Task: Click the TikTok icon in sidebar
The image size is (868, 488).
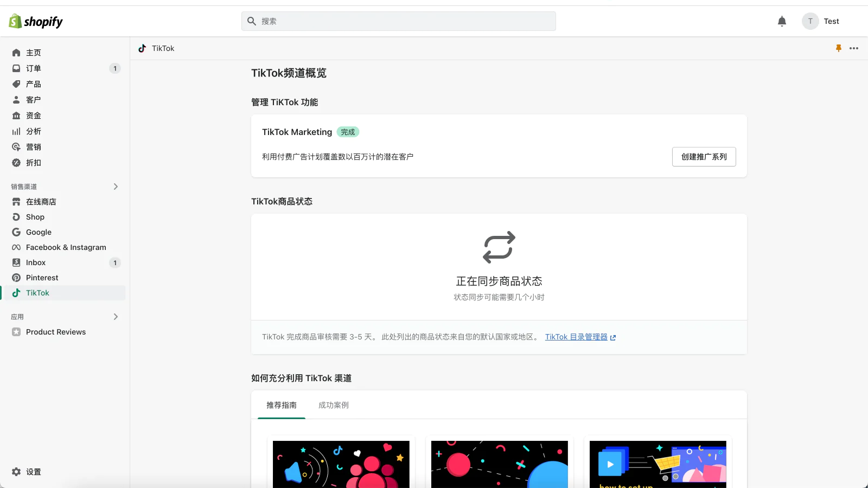Action: (x=16, y=293)
